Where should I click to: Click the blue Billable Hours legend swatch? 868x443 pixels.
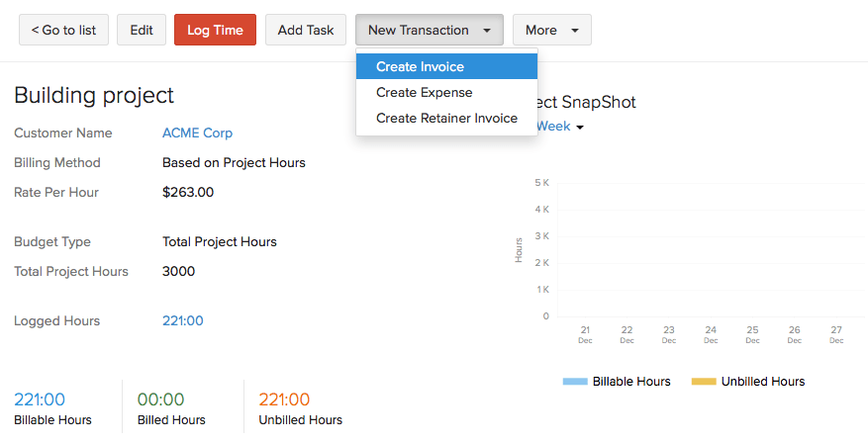pos(575,382)
